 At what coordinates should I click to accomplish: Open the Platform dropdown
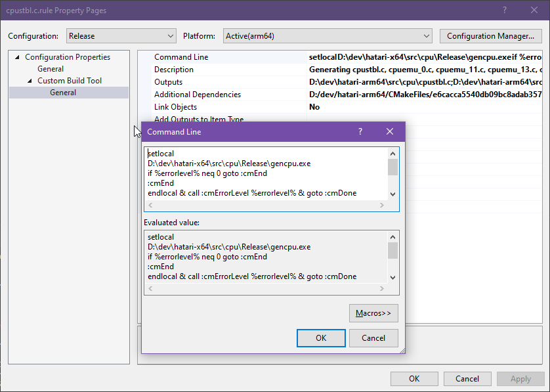coord(328,36)
